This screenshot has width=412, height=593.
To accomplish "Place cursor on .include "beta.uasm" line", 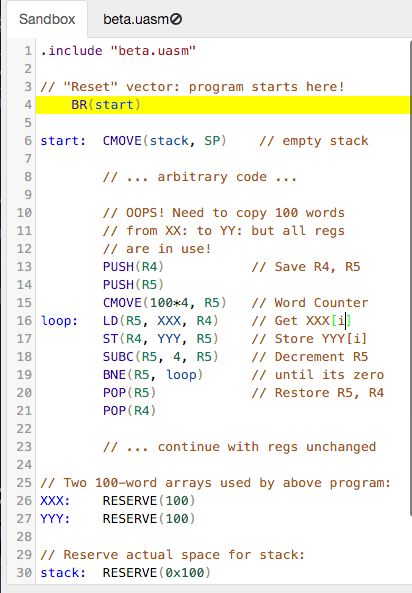I will point(118,51).
